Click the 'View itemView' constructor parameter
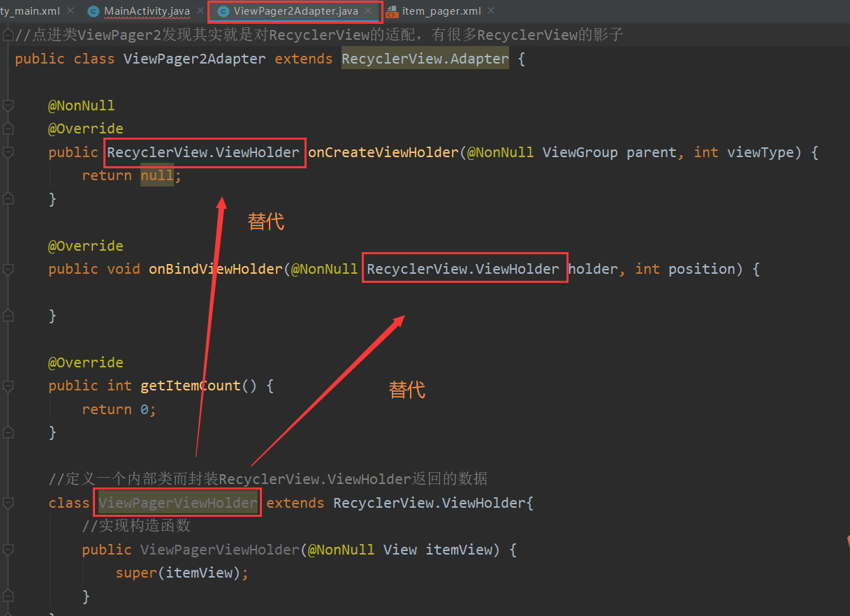 click(x=438, y=550)
